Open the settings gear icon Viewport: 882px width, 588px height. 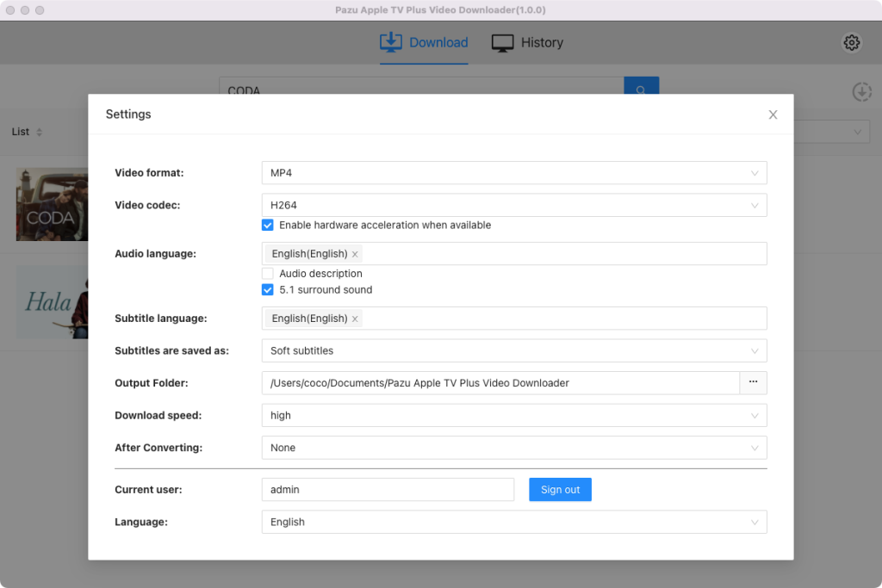point(851,42)
